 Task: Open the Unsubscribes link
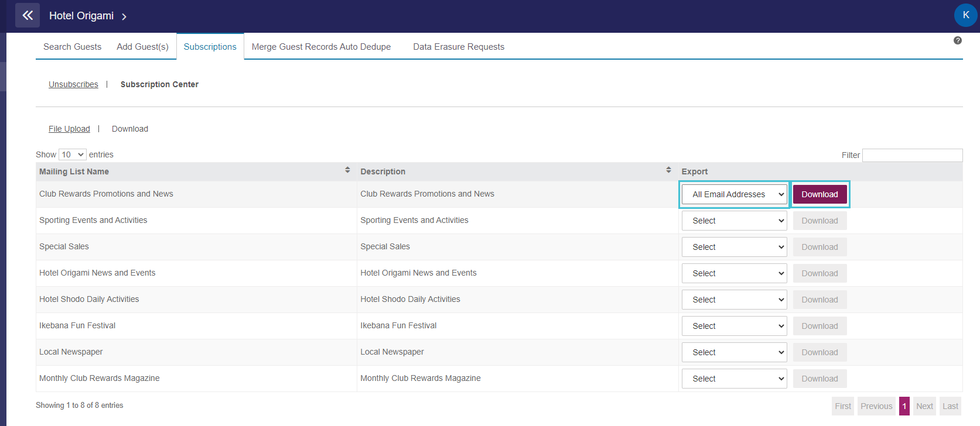(x=73, y=84)
